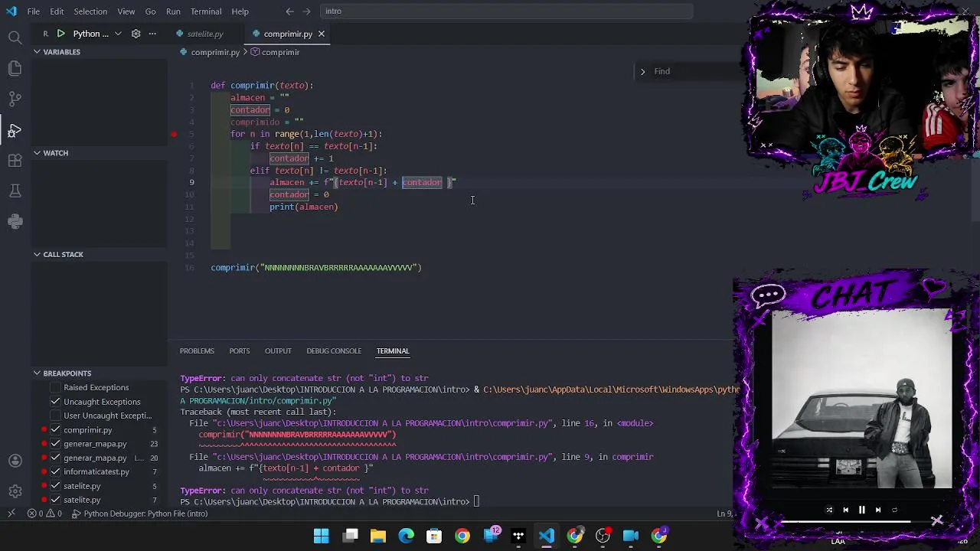Select the TERMINAL panel tab

[393, 351]
